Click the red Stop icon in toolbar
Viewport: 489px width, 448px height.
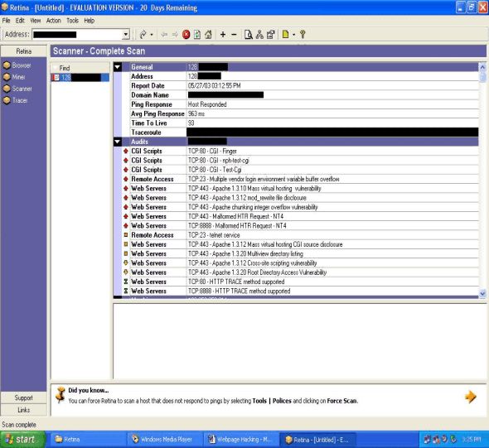[x=186, y=35]
